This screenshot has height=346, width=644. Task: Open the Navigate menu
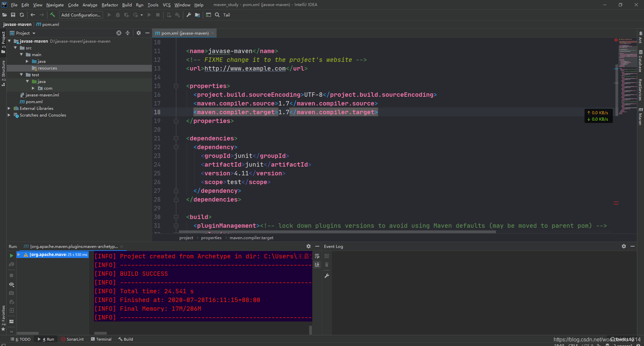[55, 5]
